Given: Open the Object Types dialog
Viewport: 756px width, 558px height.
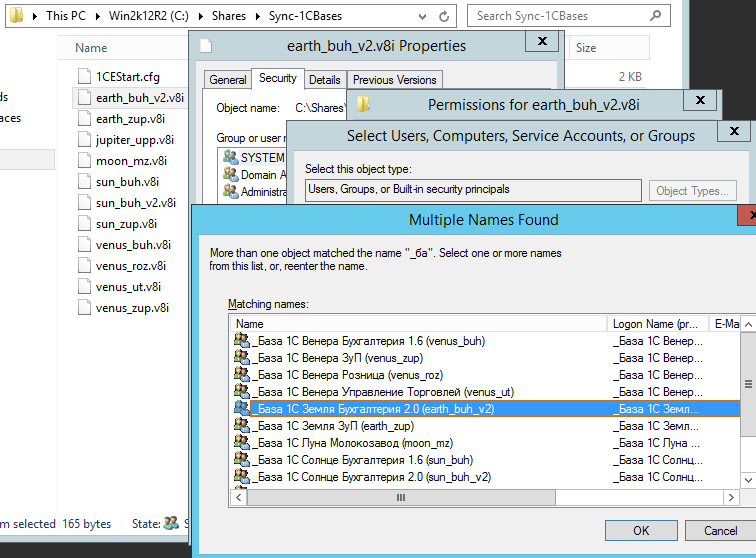Looking at the screenshot, I should coord(692,191).
